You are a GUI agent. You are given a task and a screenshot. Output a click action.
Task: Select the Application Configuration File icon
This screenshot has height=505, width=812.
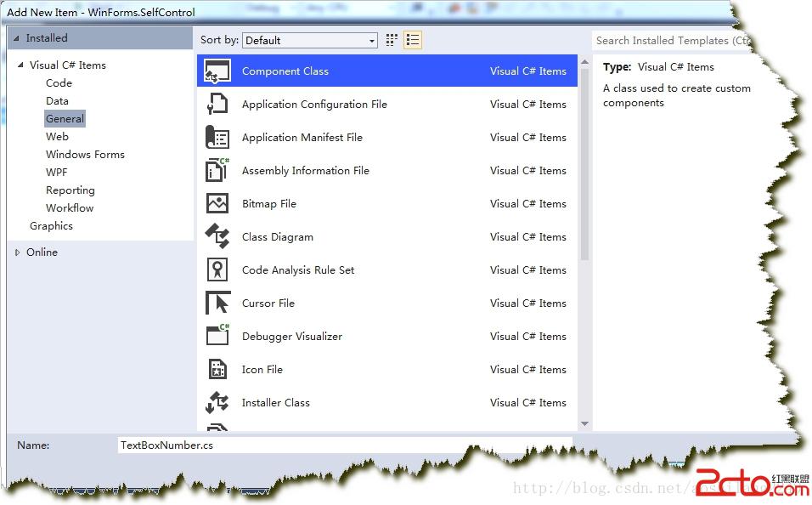[x=217, y=104]
